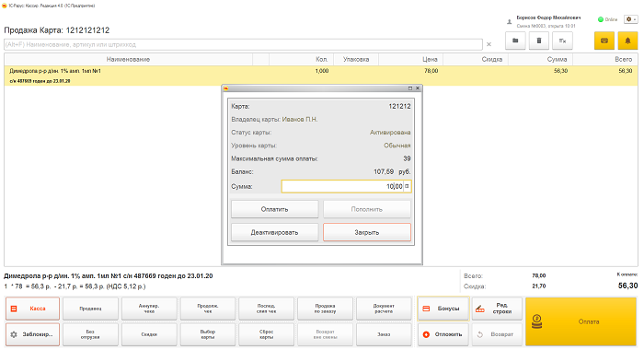644x350 pixels.
Task: Click the Продавец button
Action: tap(90, 309)
